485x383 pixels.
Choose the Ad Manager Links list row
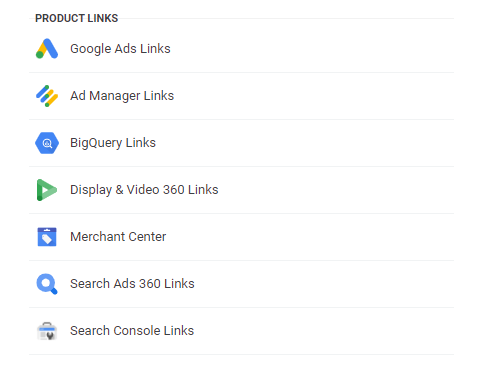(x=241, y=96)
